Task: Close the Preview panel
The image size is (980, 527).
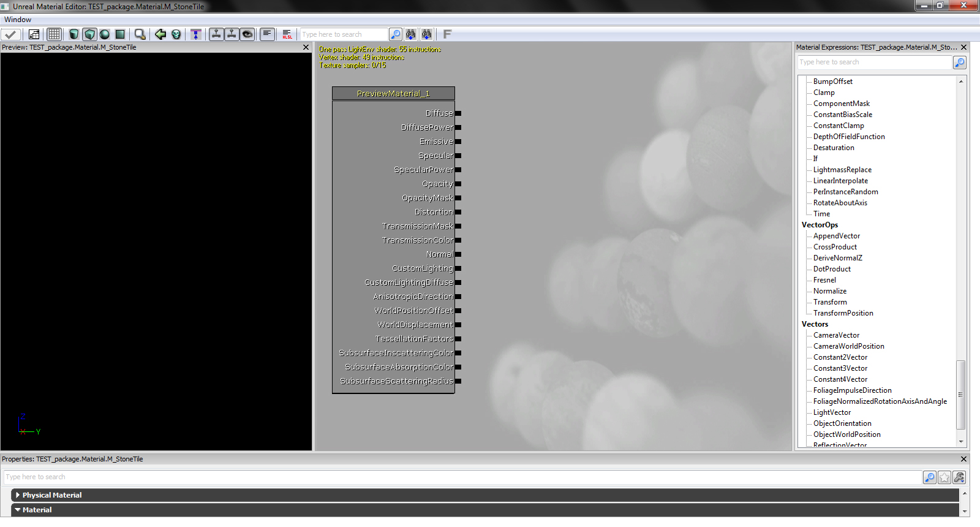Action: click(306, 47)
